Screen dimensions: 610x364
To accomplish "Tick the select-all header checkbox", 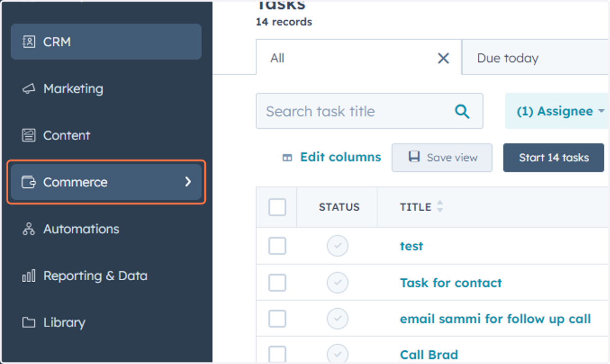I will click(x=277, y=207).
